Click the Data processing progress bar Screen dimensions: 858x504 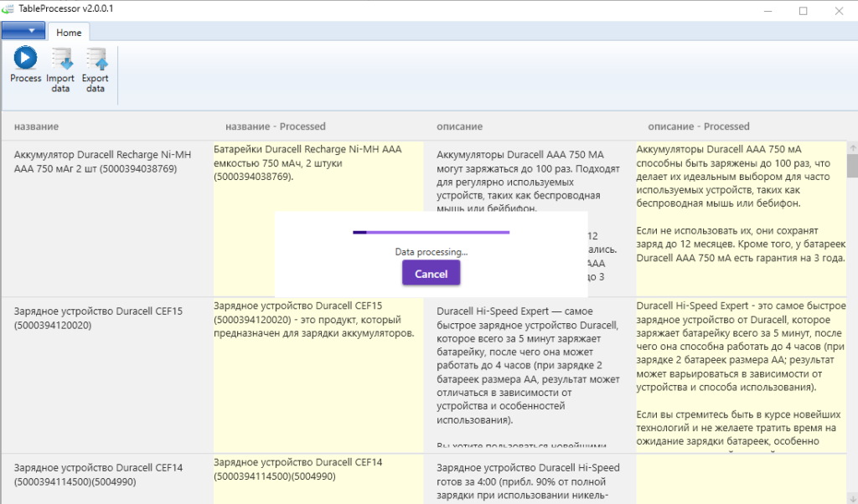(x=432, y=232)
